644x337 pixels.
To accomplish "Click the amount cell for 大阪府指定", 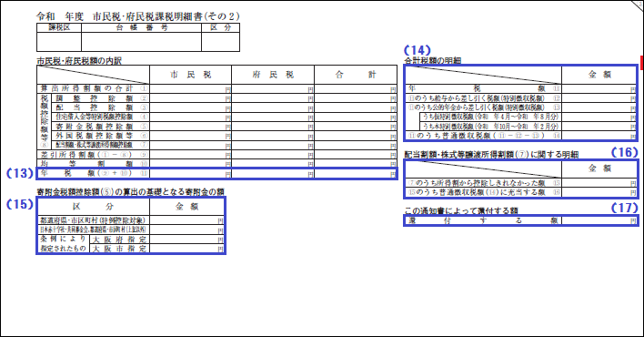I will point(186,239).
